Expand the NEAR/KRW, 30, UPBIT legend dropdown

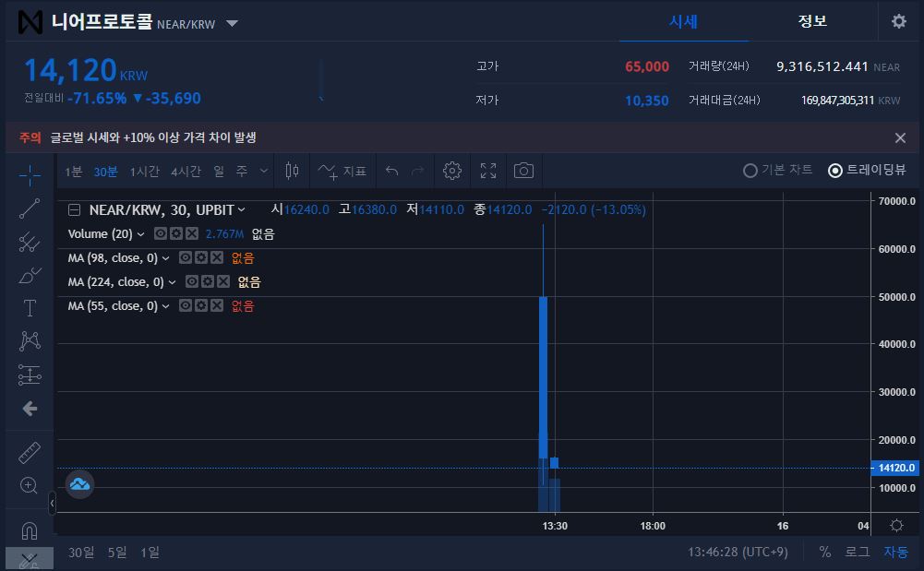pyautogui.click(x=242, y=210)
